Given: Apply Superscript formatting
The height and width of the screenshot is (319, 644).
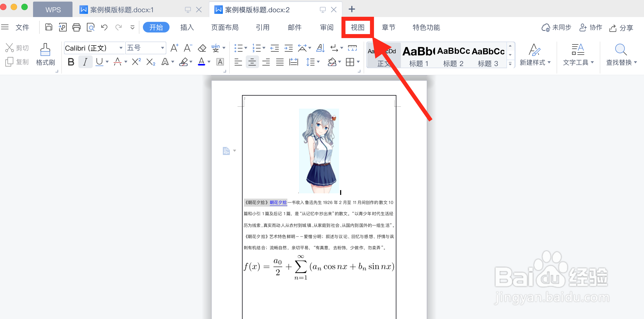Looking at the screenshot, I should click(136, 62).
